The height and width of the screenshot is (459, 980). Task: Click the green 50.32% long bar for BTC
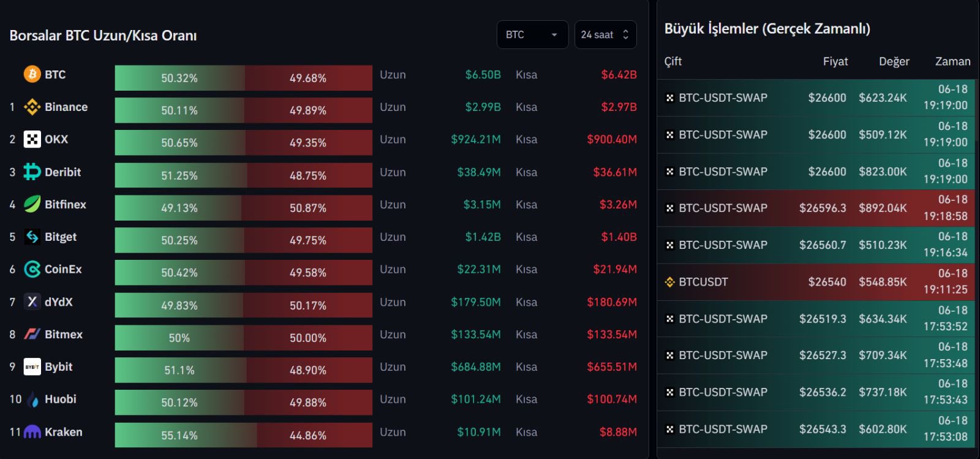coord(179,78)
